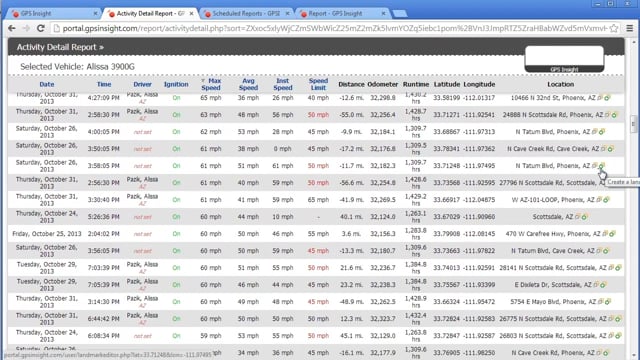This screenshot has width=640, height=360.
Task: Select the Activity Detail Report tab
Action: click(150, 13)
